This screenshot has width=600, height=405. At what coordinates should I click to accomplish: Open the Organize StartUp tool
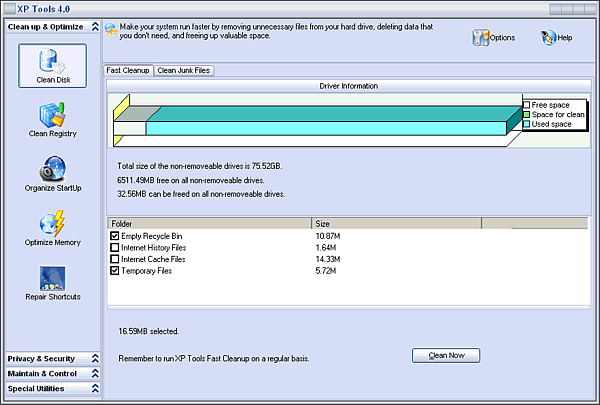(x=52, y=174)
